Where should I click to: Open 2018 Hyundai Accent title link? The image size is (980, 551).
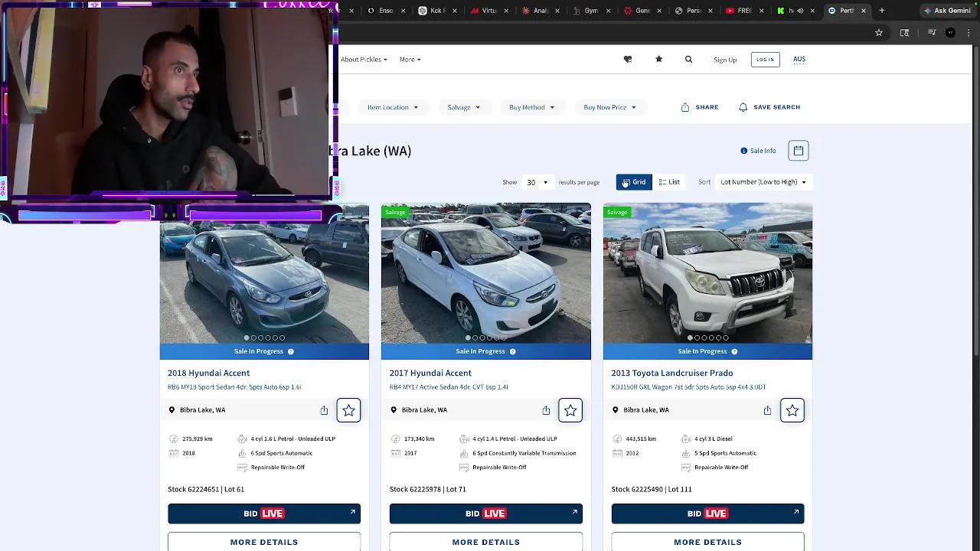tap(209, 373)
